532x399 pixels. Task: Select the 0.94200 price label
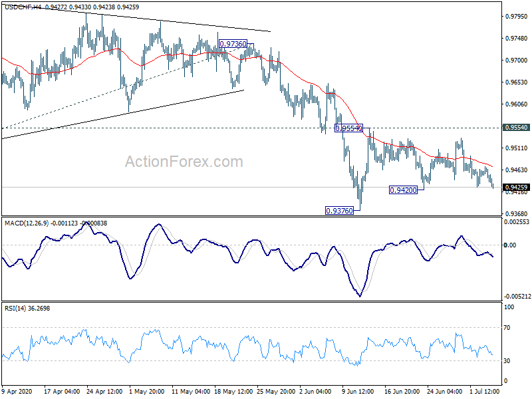(403, 190)
